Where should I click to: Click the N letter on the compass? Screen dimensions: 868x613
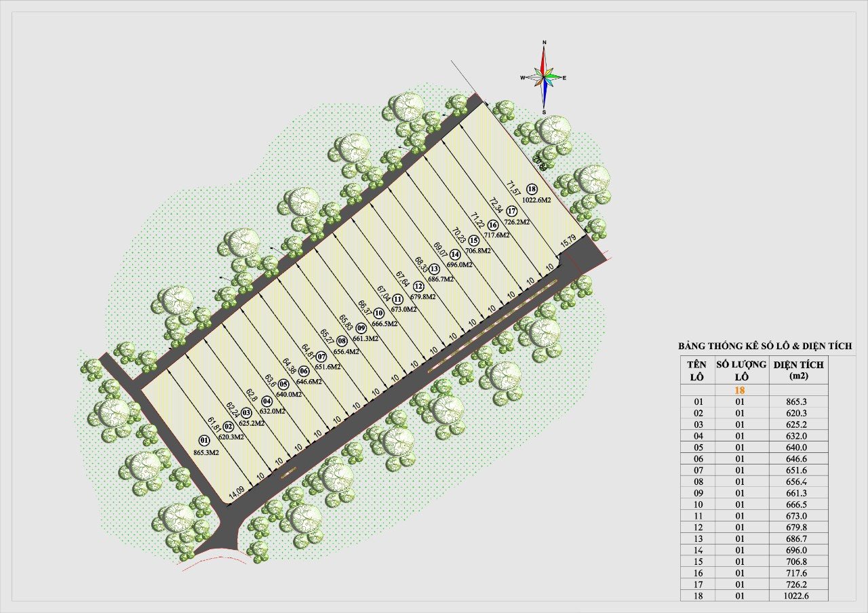[544, 43]
